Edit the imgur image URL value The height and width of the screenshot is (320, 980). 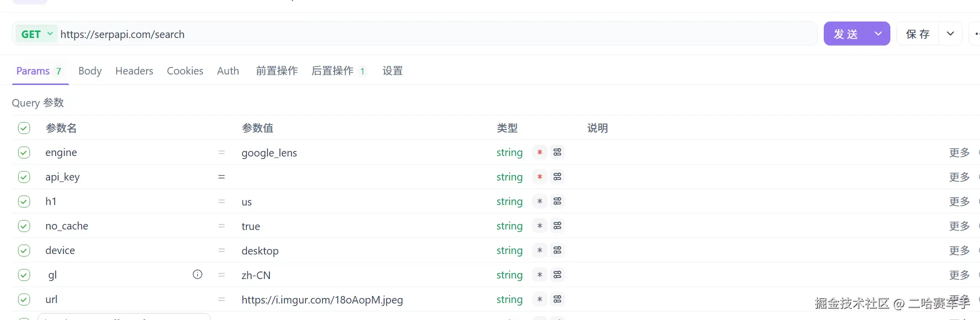click(322, 299)
